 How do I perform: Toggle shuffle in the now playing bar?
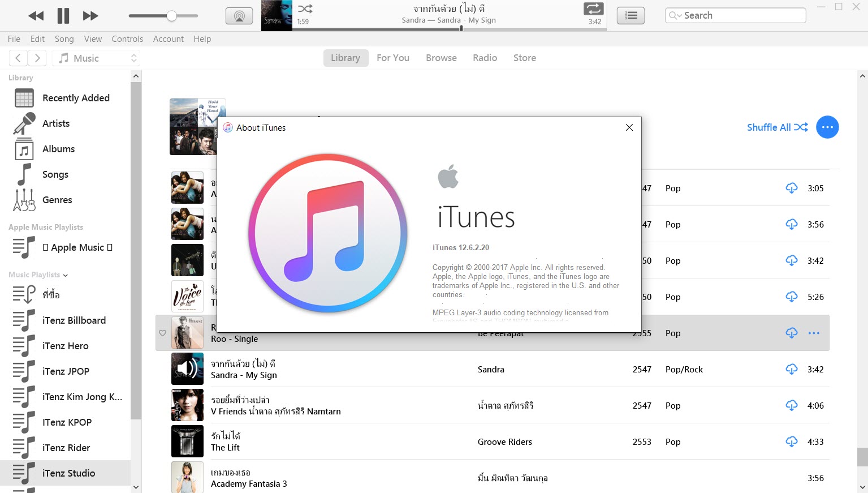click(x=305, y=8)
